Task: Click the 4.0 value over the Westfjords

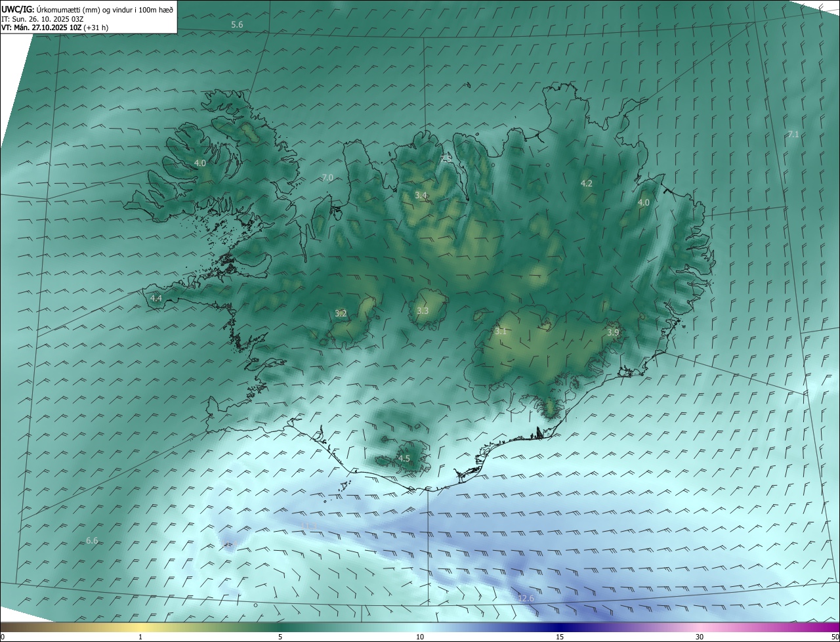Action: (200, 163)
